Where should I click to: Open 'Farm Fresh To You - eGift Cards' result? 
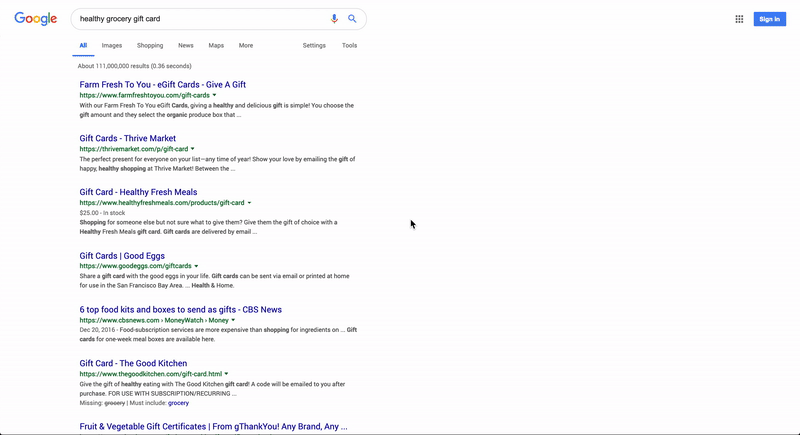click(x=163, y=85)
